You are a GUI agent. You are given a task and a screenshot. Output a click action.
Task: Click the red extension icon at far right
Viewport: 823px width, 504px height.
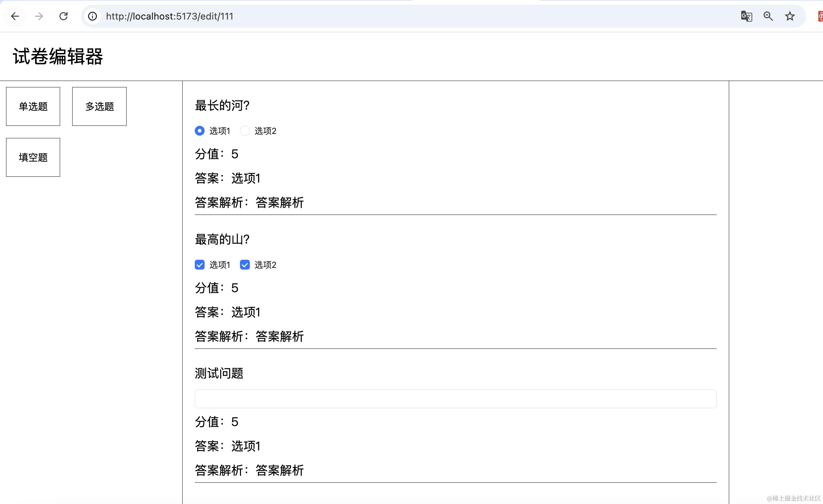[820, 16]
